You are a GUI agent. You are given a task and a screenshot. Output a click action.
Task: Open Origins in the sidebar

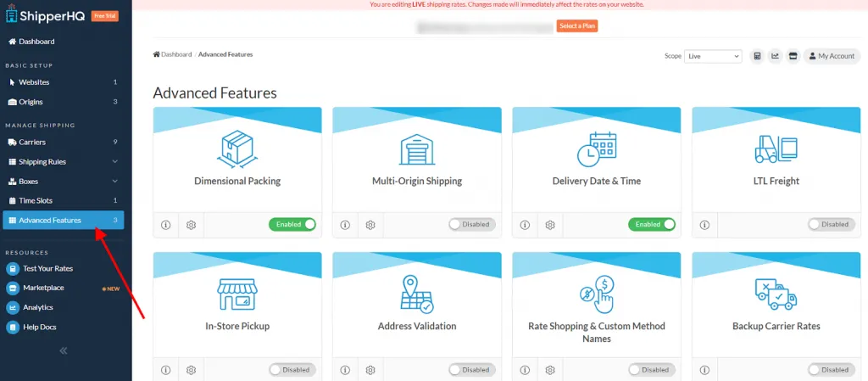63,102
